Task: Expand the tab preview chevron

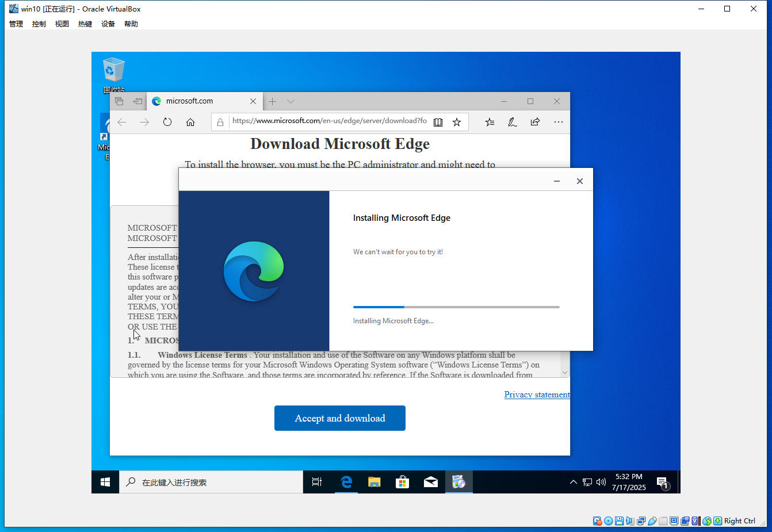Action: (x=291, y=101)
